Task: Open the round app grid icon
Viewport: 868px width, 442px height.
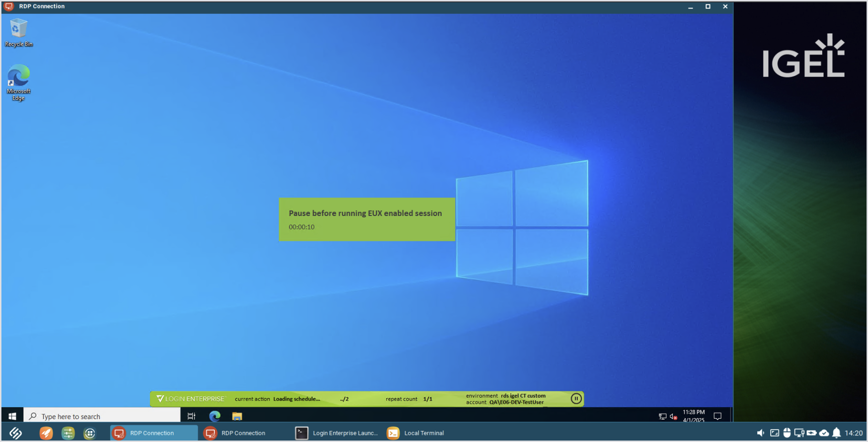Action: click(90, 433)
